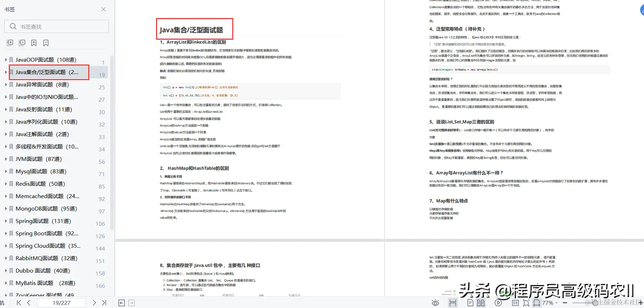Open bookmark Java异常面试题 (8道)
Image resolution: width=644 pixels, height=308 pixels.
[x=42, y=84]
